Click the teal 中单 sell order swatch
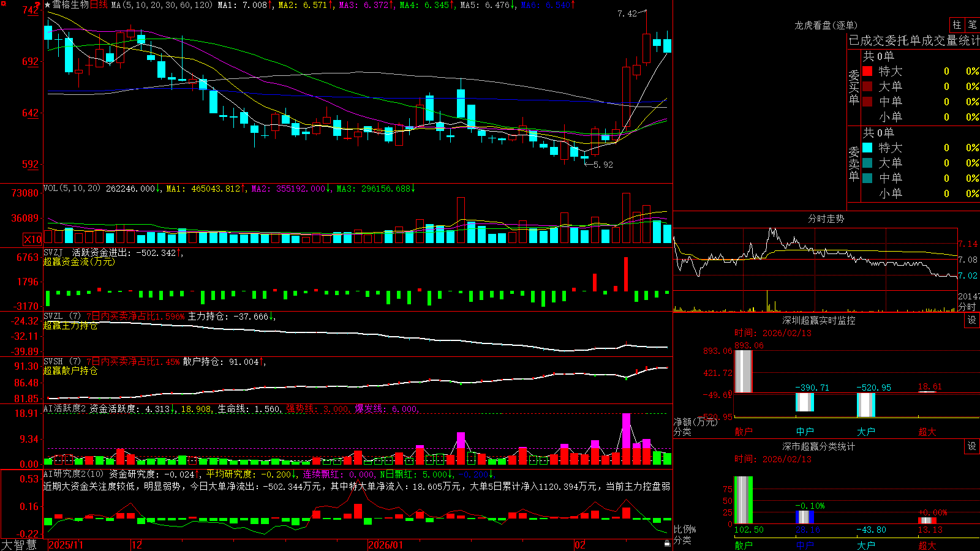 pos(867,178)
